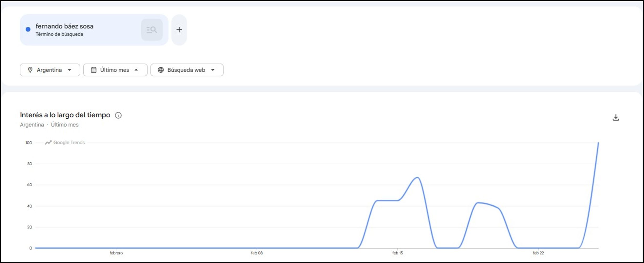Click the blue dot beside fernando báez sosa

tap(28, 29)
